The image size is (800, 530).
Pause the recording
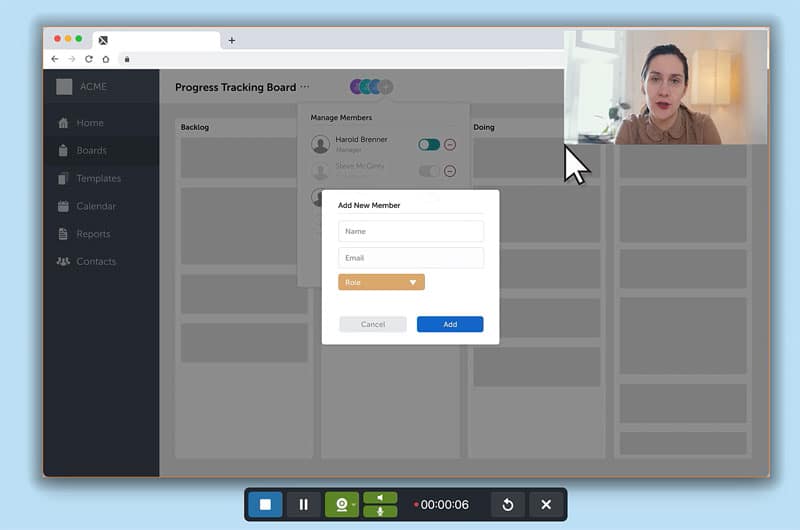(x=304, y=505)
